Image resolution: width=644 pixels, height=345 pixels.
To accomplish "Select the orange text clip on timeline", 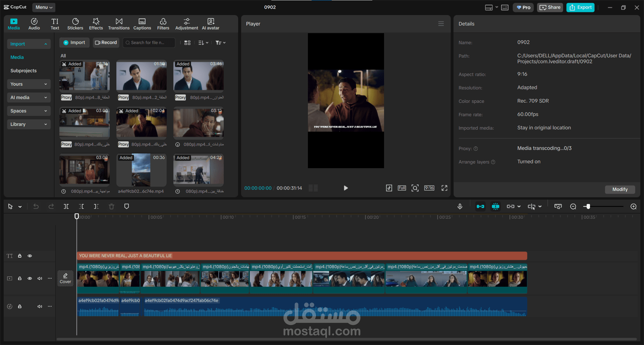I will 302,256.
